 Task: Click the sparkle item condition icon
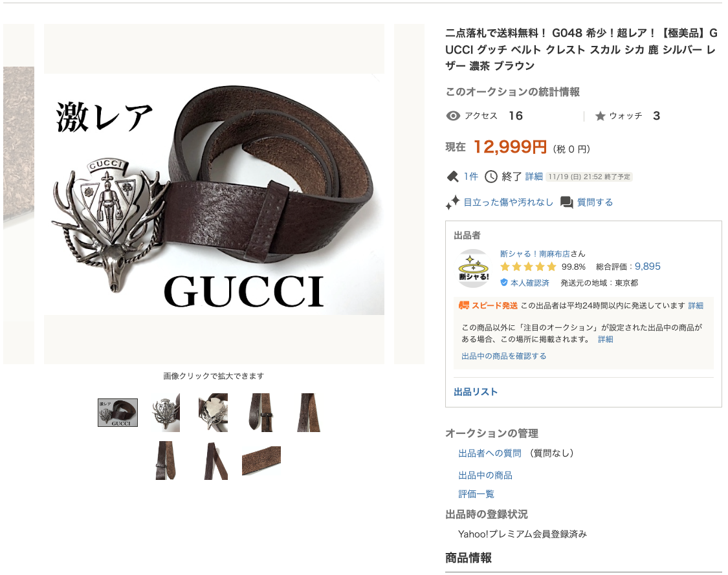tap(452, 202)
